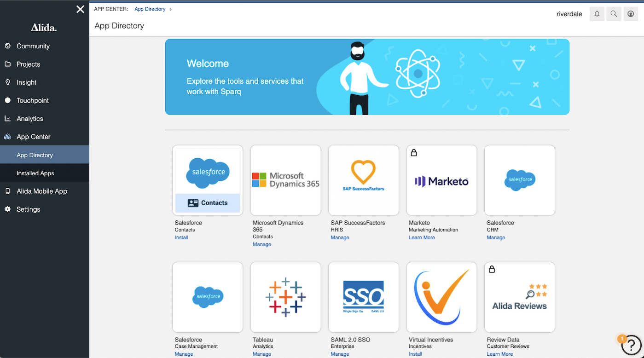Collapse the App Center sidebar section
This screenshot has height=358, width=644.
click(x=34, y=137)
